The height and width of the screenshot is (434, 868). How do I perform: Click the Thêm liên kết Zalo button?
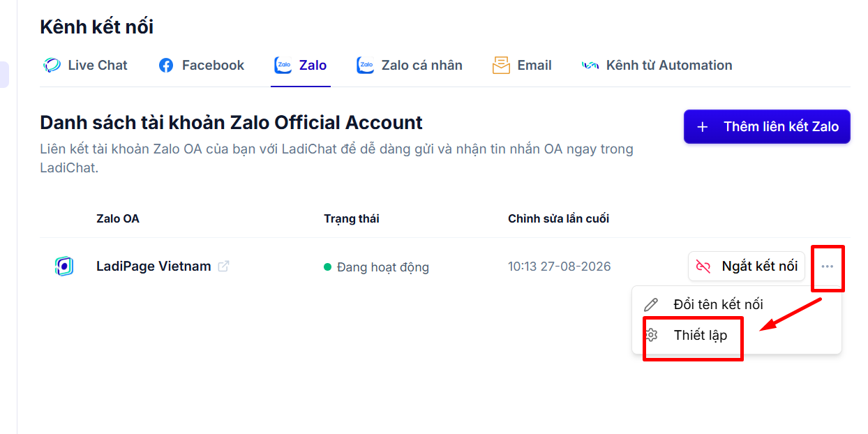[x=767, y=127]
